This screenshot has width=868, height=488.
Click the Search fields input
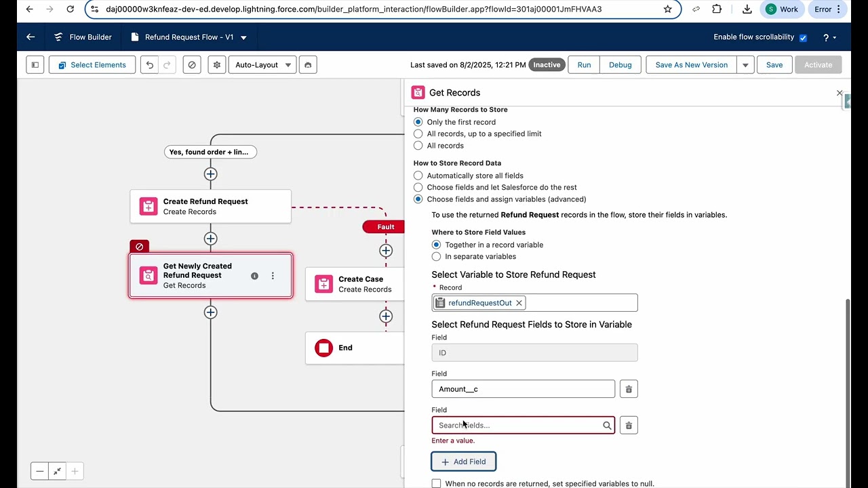click(x=523, y=426)
